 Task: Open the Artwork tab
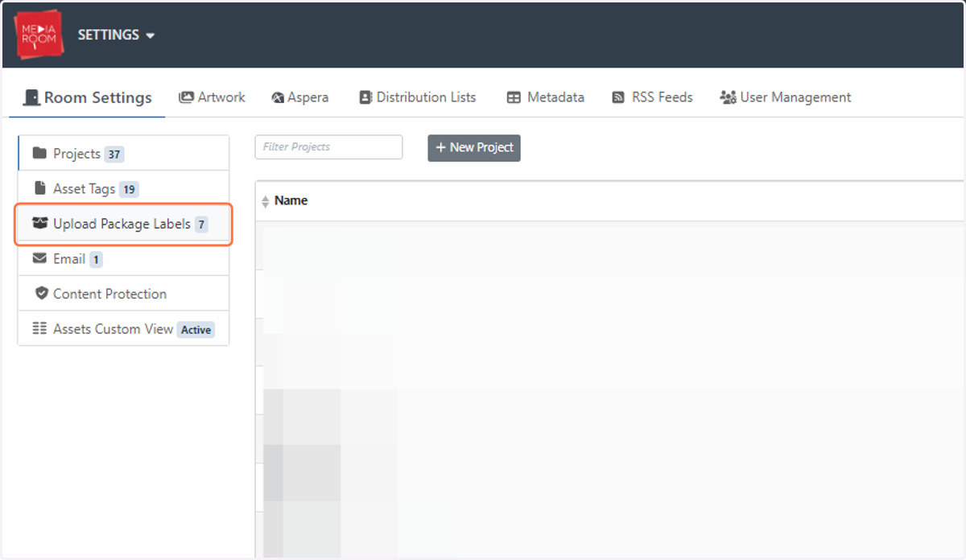coord(212,97)
